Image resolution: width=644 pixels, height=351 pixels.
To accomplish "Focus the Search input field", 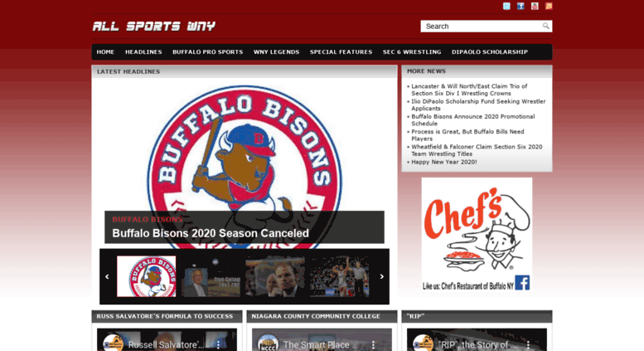I will [x=481, y=26].
